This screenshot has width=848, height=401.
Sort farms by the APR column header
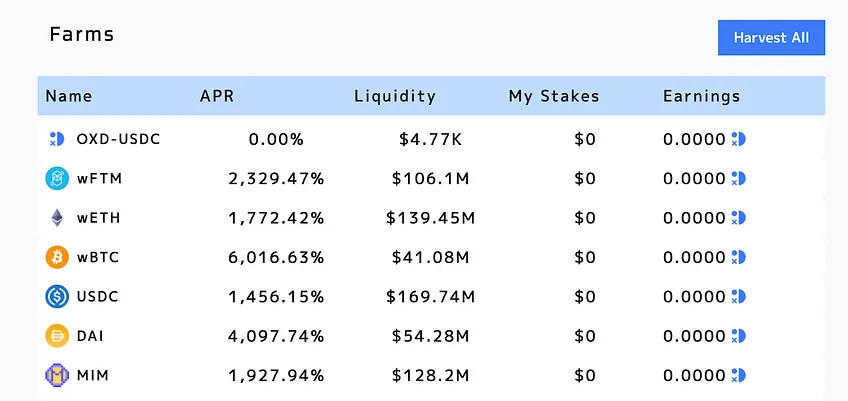[217, 96]
